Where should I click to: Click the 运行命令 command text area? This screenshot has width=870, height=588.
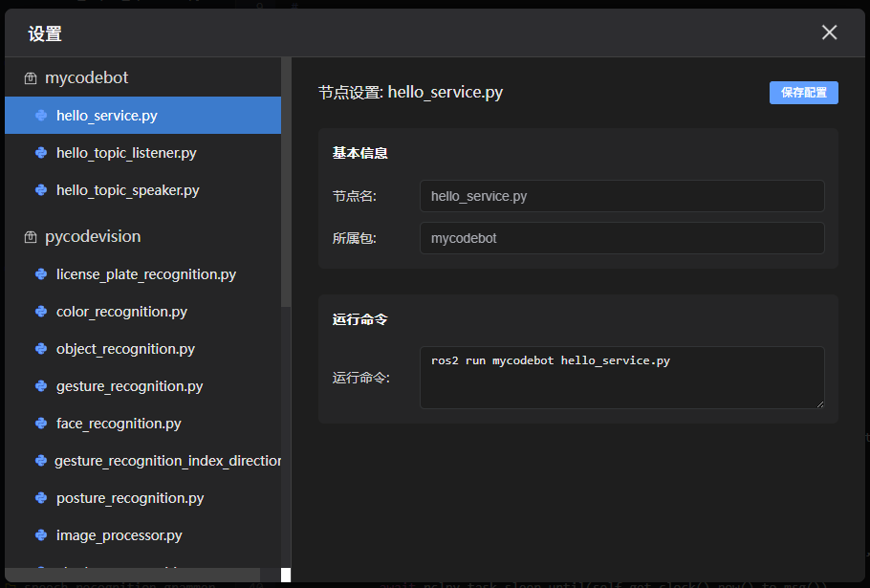coord(621,378)
